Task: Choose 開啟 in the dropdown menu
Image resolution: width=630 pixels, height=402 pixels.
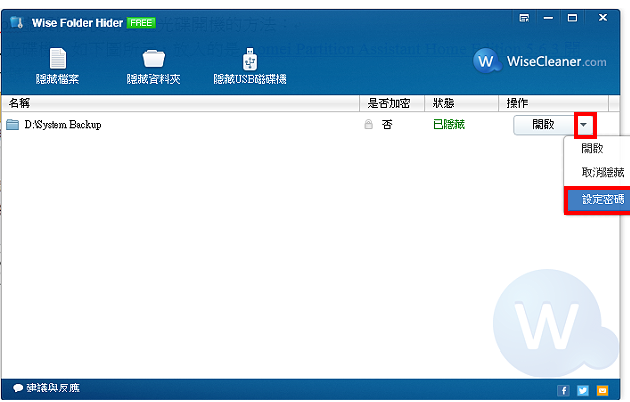Action: pyautogui.click(x=597, y=148)
